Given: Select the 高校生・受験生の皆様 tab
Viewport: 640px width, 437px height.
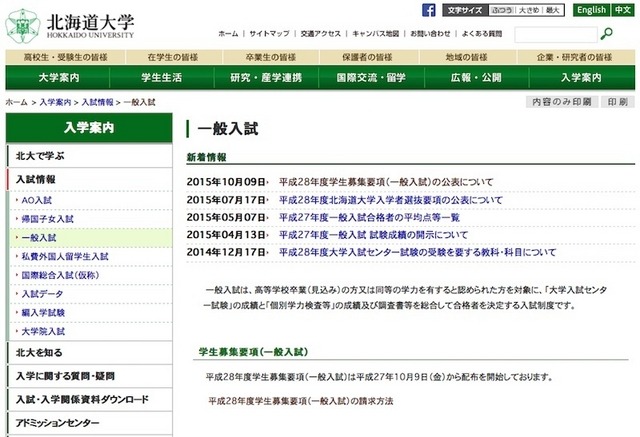Looking at the screenshot, I should tap(65, 57).
